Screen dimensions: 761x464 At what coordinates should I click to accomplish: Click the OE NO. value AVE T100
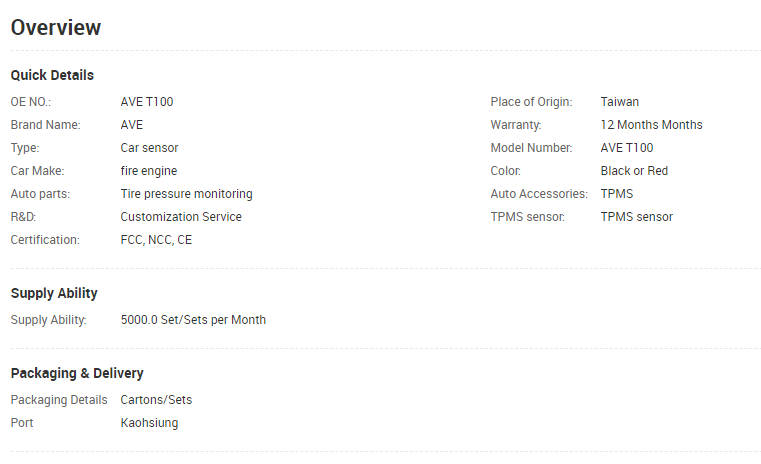pyautogui.click(x=147, y=102)
